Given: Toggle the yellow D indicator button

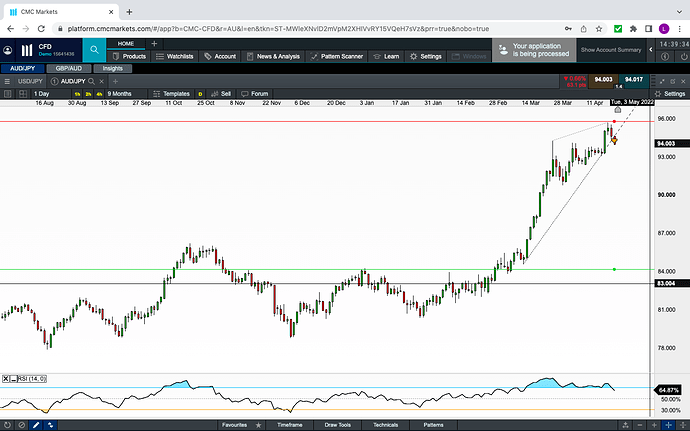Looking at the screenshot, I should [200, 93].
